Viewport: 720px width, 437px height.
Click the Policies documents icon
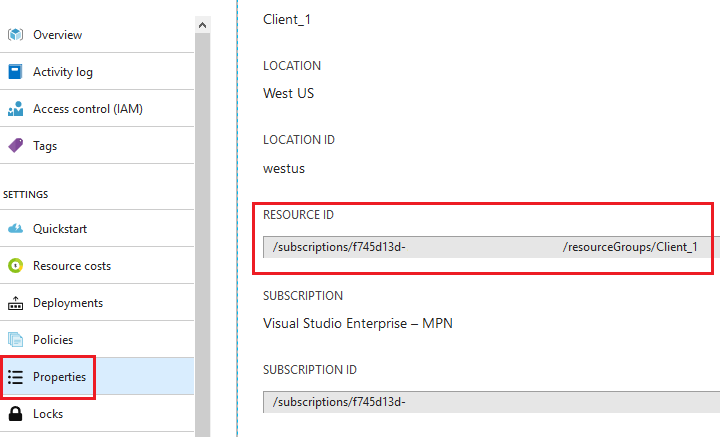tap(15, 340)
